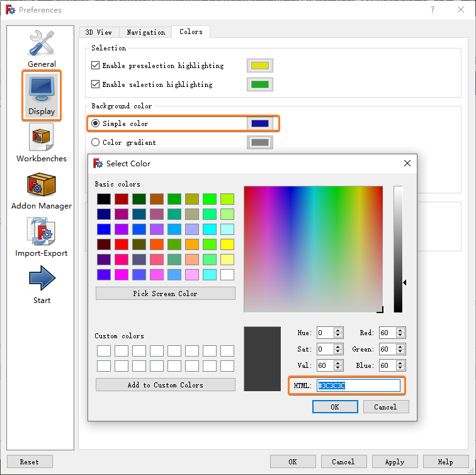Adjust the Hue spinbox arrows
Image resolution: width=476 pixels, height=475 pixels.
[x=338, y=333]
